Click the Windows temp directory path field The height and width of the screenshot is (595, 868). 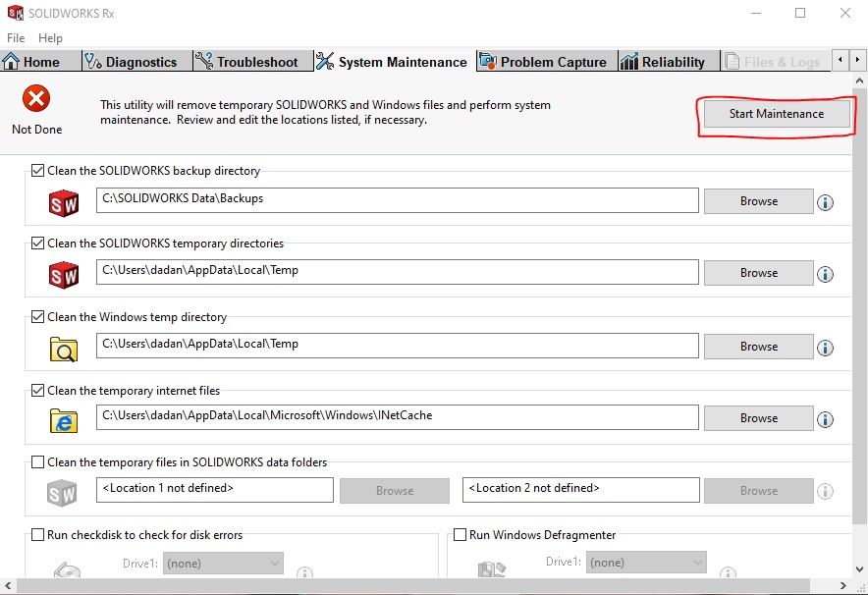pos(397,346)
